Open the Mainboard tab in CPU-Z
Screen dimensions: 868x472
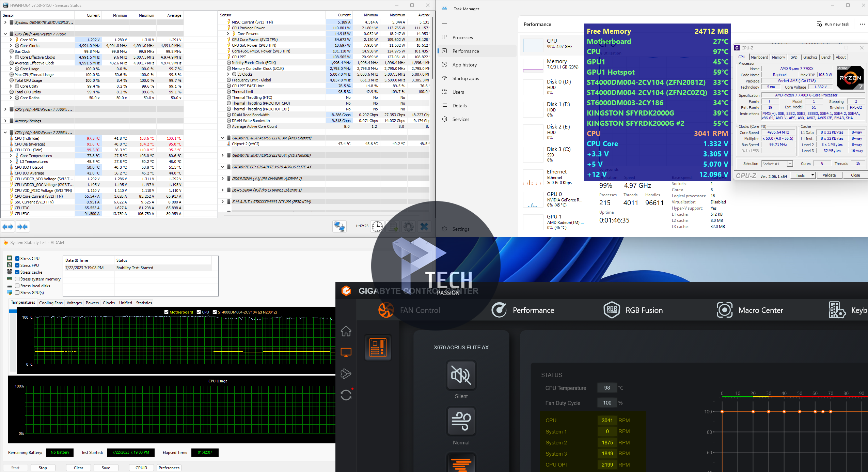tap(759, 57)
